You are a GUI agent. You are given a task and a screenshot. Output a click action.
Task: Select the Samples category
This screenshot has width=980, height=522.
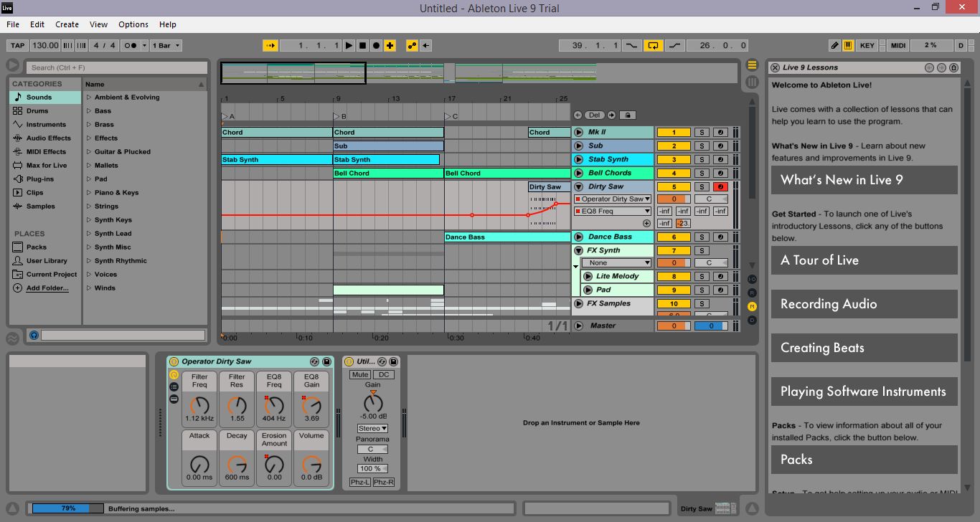[x=45, y=207]
